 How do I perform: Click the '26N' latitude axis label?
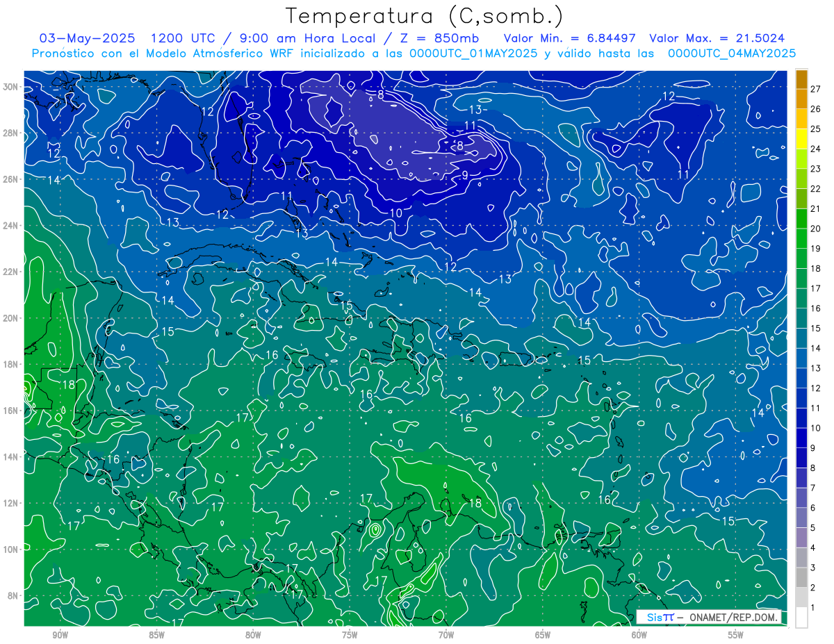pyautogui.click(x=10, y=179)
